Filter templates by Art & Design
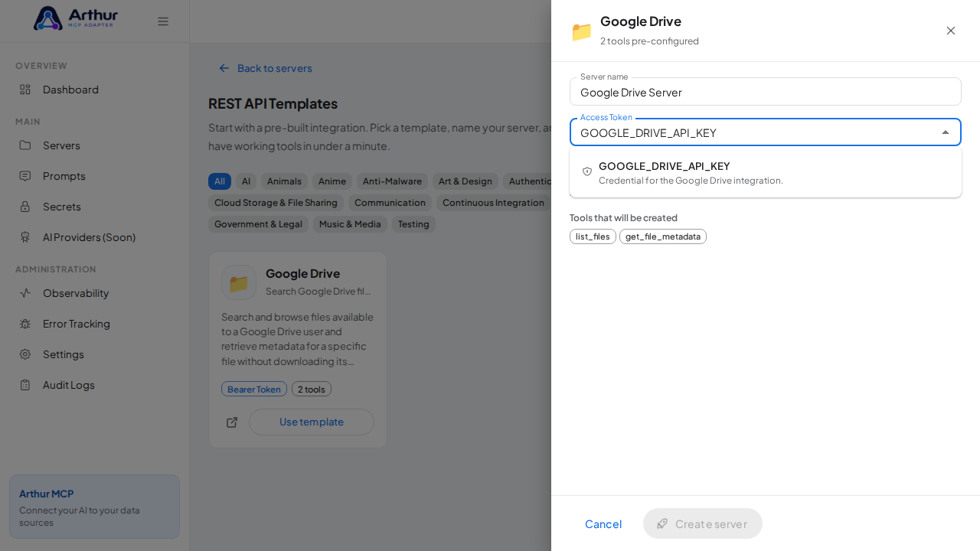This screenshot has height=551, width=980. pos(465,181)
